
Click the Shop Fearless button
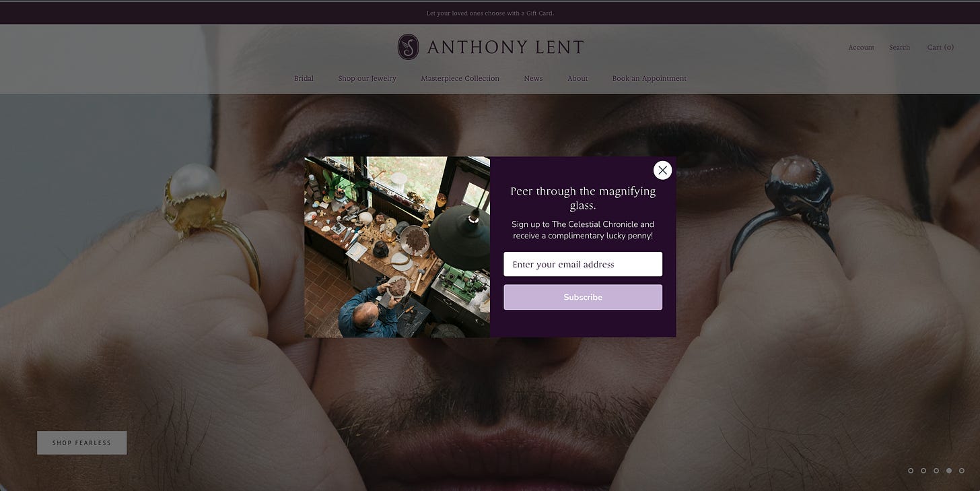82,443
